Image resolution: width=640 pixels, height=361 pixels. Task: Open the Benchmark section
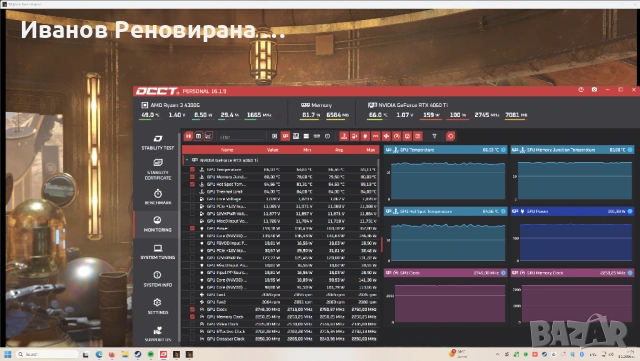coord(158,196)
